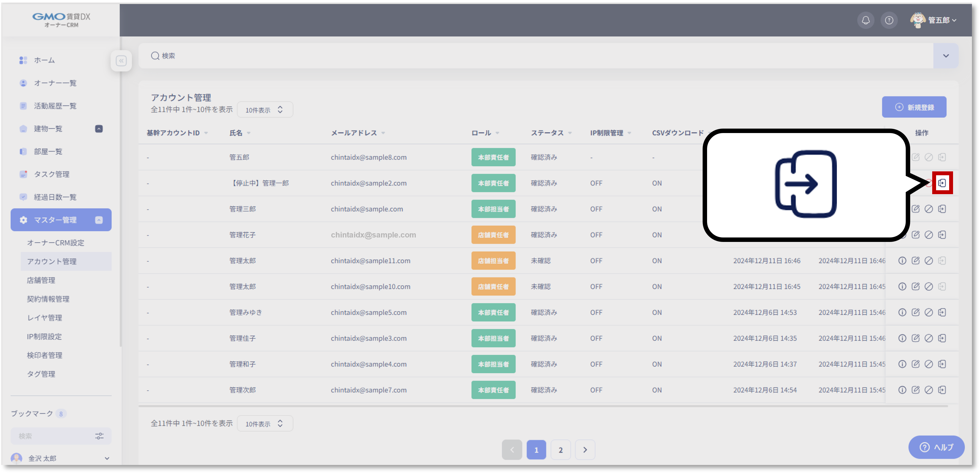Sort by the ロール column arrow
Image resolution: width=980 pixels, height=473 pixels.
(497, 133)
